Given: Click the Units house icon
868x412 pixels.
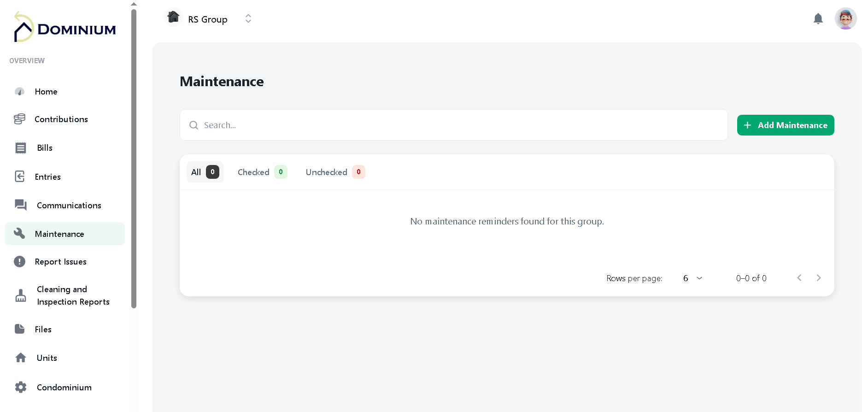Looking at the screenshot, I should [x=21, y=358].
